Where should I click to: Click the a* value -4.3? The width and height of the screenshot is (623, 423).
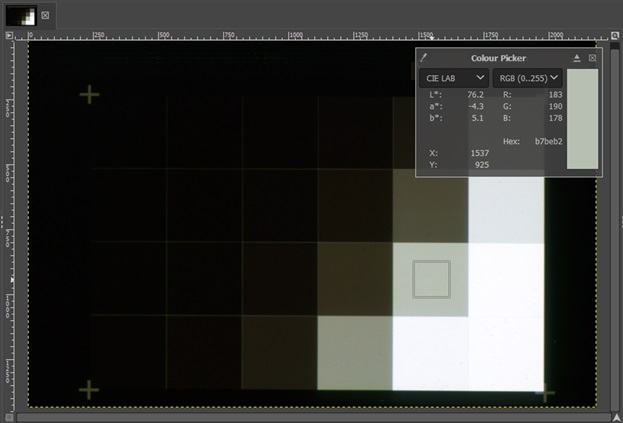[476, 106]
